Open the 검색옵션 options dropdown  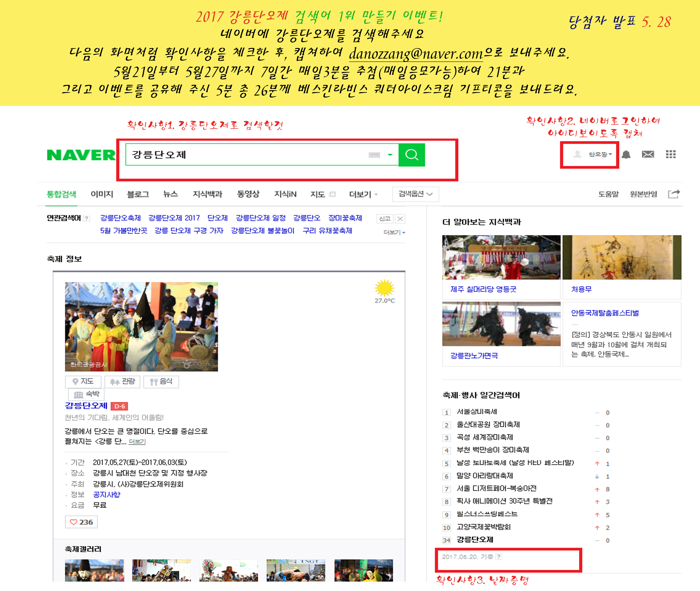(x=415, y=194)
